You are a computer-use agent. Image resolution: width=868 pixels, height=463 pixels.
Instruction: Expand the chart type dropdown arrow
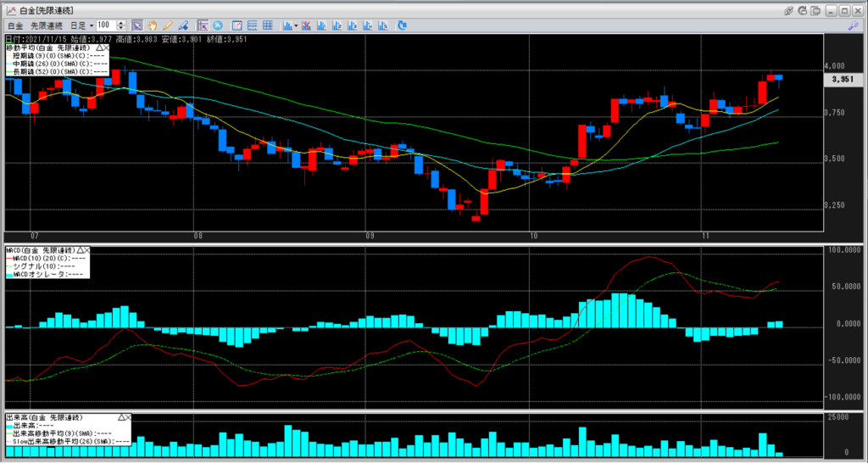(x=296, y=25)
